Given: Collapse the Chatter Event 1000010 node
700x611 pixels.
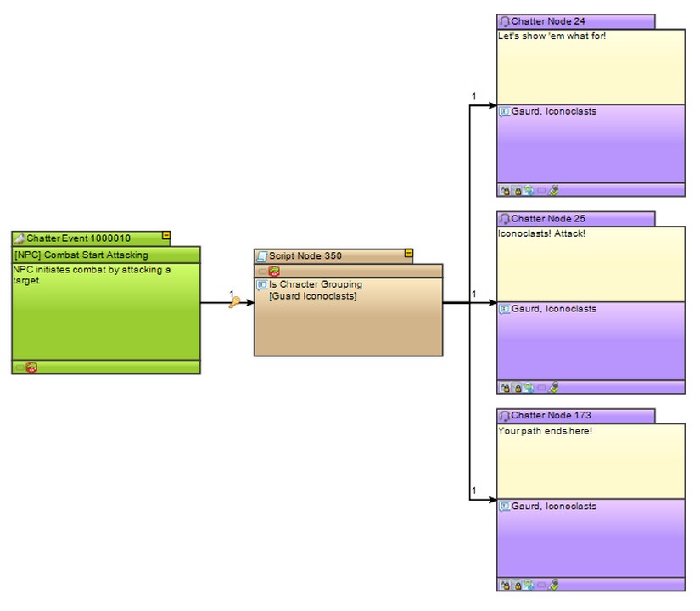Looking at the screenshot, I should point(166,236).
